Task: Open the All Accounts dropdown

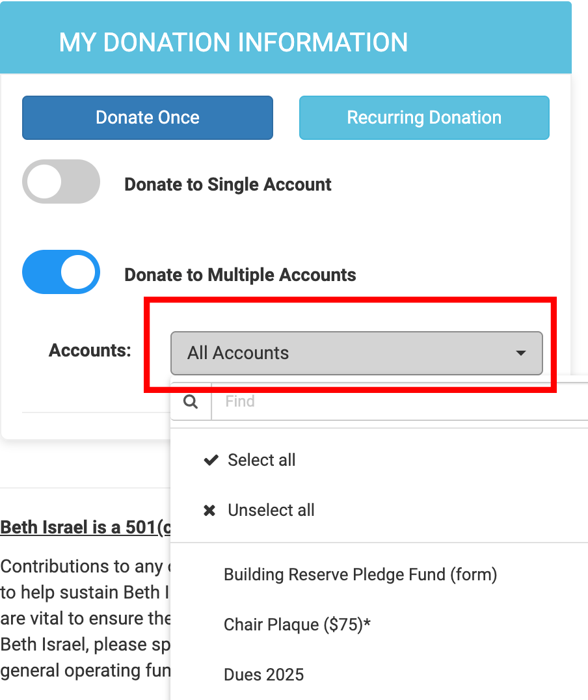Action: click(x=356, y=353)
